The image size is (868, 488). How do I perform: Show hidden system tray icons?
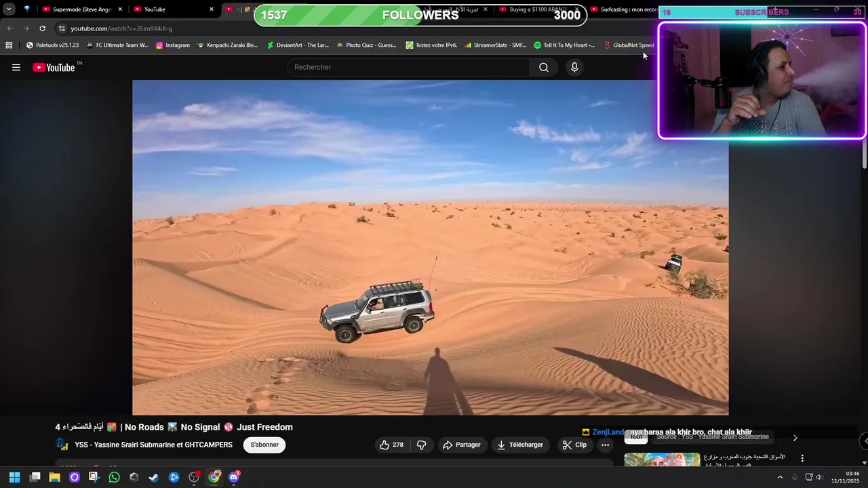780,477
